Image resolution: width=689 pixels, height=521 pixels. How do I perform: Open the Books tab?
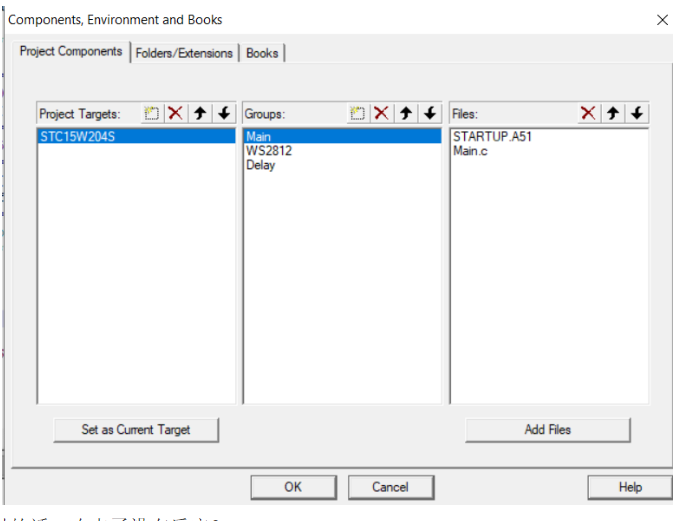coord(262,53)
